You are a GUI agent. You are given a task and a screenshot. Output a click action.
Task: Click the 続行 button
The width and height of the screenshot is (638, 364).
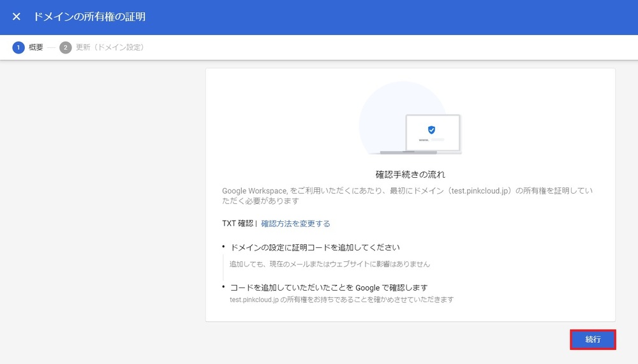pyautogui.click(x=593, y=340)
